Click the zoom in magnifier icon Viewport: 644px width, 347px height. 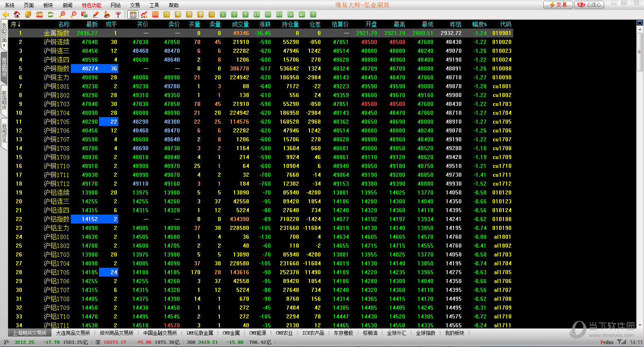(62, 14)
